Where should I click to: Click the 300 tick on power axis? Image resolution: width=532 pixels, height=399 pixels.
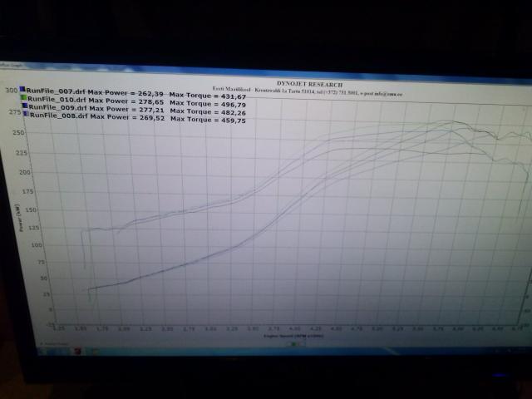10,90
